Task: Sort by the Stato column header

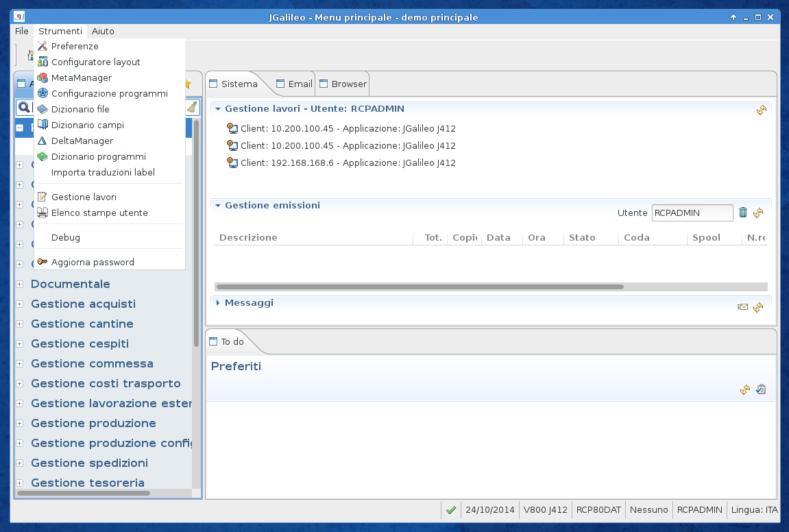Action: point(591,238)
